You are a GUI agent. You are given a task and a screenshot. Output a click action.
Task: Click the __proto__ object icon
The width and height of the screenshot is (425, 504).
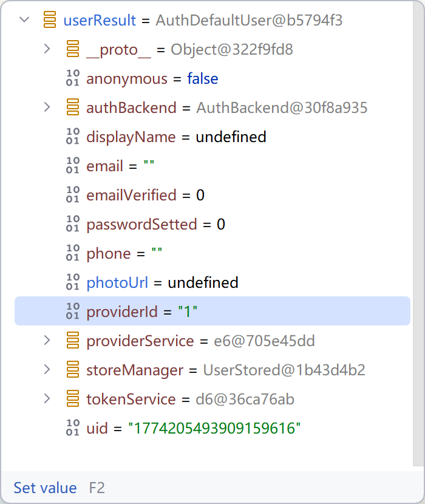tap(73, 49)
